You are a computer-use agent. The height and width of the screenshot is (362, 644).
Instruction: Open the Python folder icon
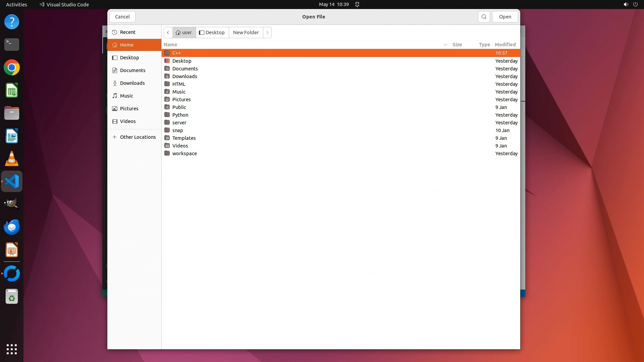coord(167,115)
